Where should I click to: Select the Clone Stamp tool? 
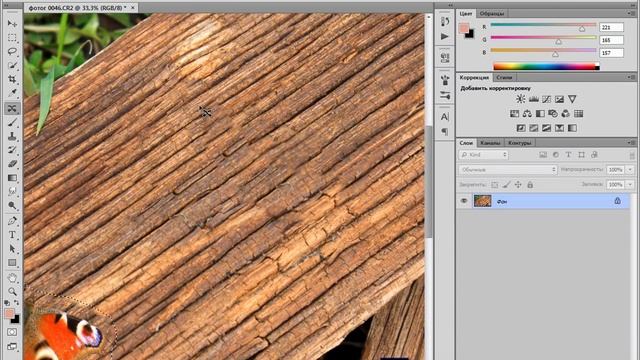click(12, 136)
